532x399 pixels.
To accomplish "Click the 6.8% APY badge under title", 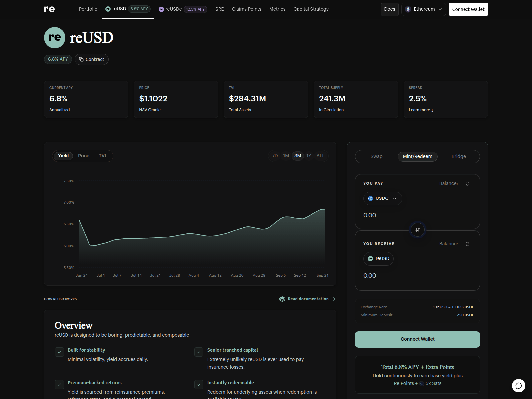I will [58, 59].
